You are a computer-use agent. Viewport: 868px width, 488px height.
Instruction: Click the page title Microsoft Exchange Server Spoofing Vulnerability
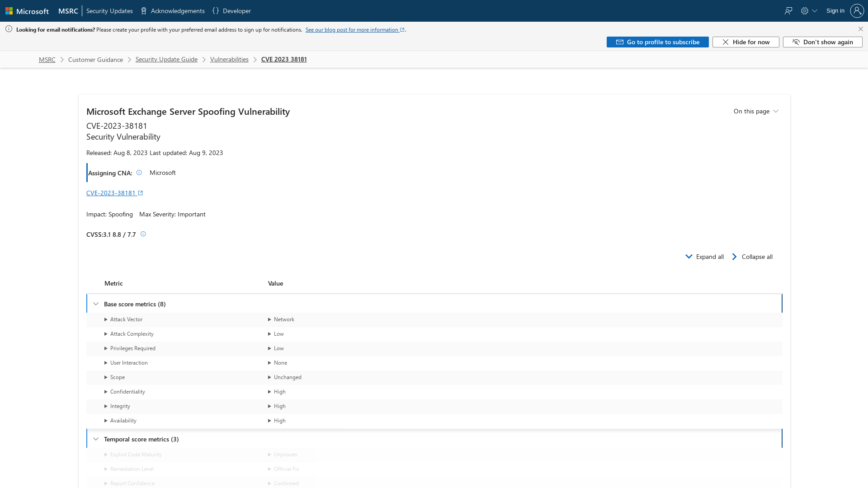coord(188,112)
